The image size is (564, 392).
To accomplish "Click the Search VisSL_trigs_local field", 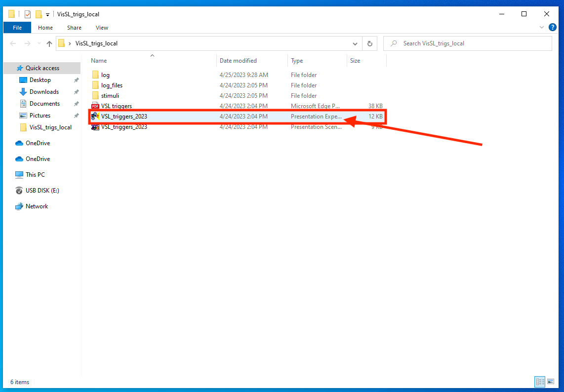I will pos(467,43).
